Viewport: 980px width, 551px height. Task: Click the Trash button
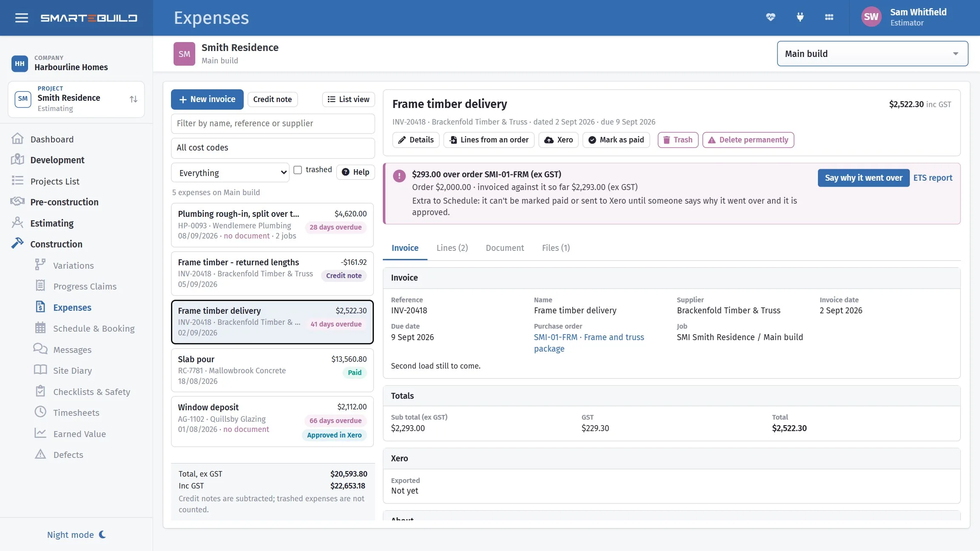[x=678, y=140]
